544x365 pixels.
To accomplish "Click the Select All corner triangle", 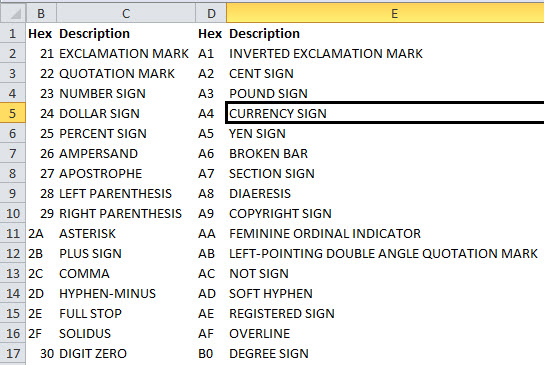I will [x=13, y=13].
